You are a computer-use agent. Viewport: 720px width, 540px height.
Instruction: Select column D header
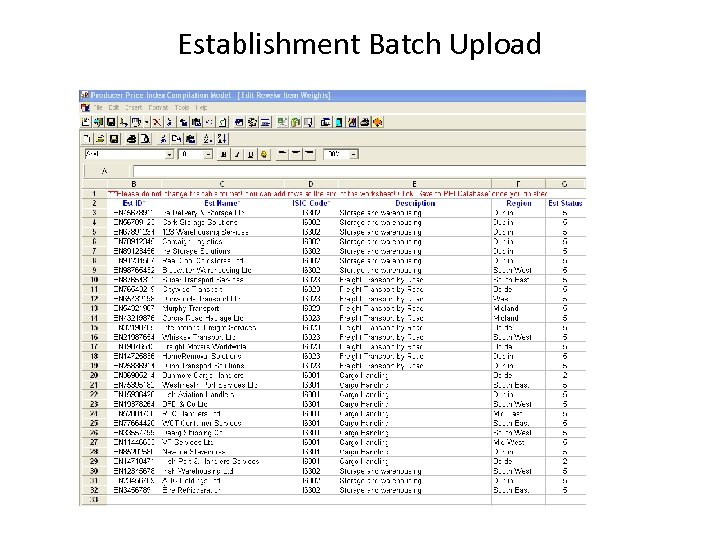pos(311,184)
